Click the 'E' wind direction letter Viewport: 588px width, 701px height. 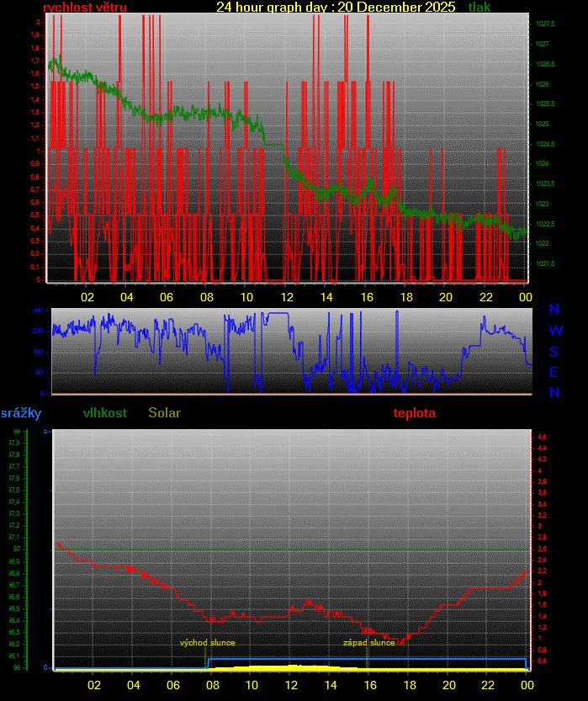click(554, 372)
